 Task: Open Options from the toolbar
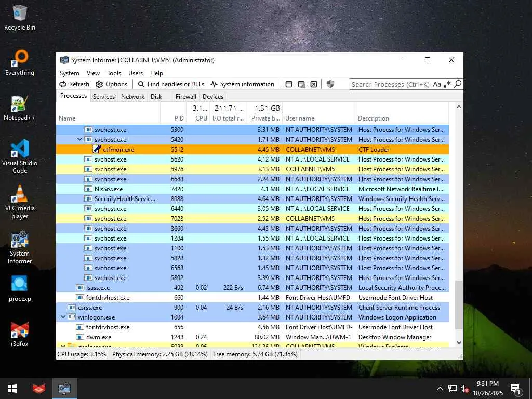tap(112, 84)
